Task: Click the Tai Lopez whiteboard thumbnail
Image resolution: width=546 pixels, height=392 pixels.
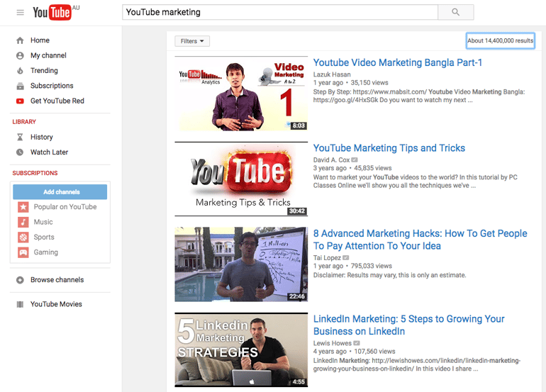Action: pyautogui.click(x=241, y=264)
